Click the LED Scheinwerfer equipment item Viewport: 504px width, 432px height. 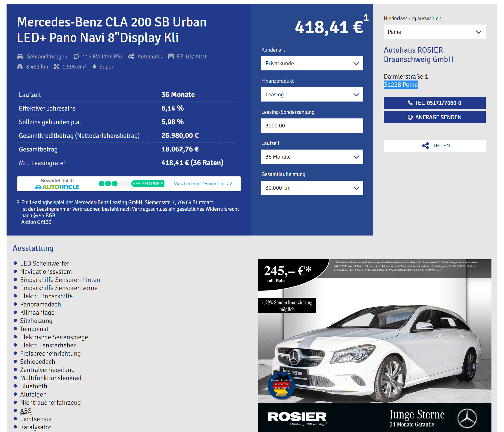(x=45, y=263)
